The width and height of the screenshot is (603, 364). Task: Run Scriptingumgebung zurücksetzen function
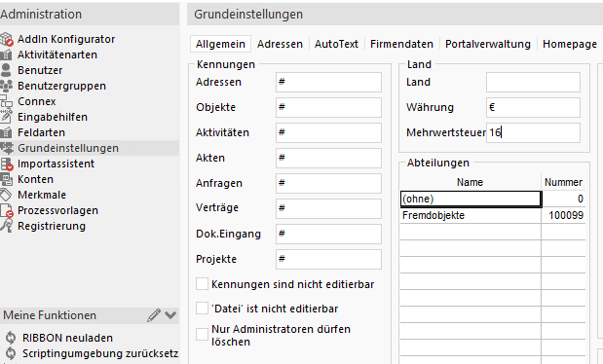coord(100,353)
